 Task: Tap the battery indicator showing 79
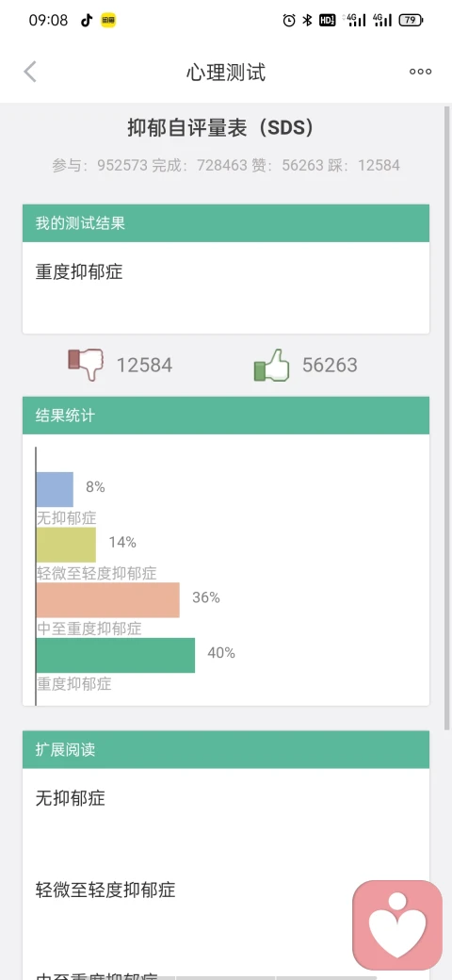pos(411,21)
